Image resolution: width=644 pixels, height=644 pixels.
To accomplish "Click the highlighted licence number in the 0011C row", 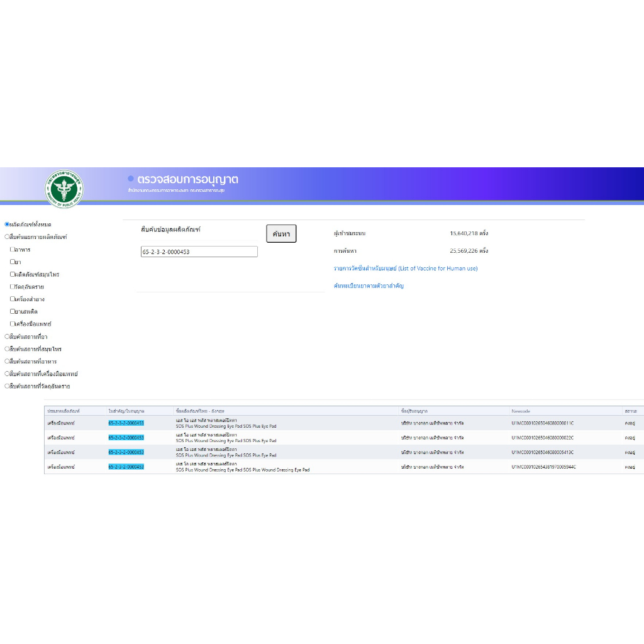I will (126, 423).
